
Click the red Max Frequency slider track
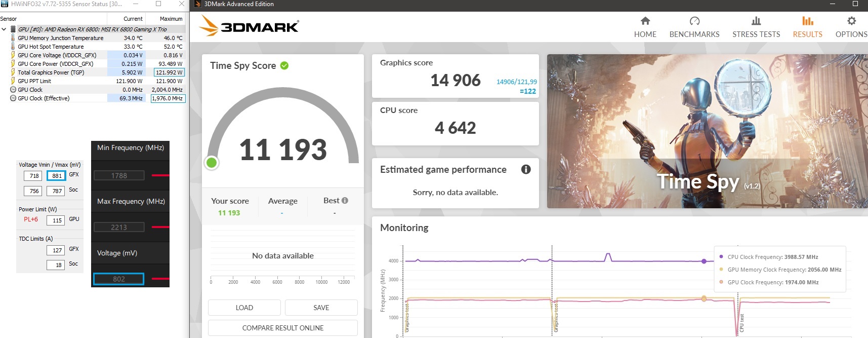(x=160, y=227)
